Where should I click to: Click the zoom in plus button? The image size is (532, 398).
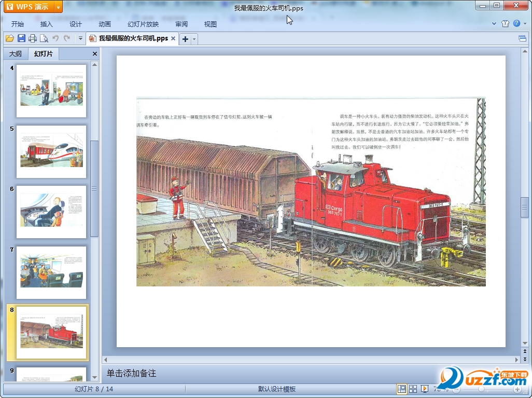517,389
